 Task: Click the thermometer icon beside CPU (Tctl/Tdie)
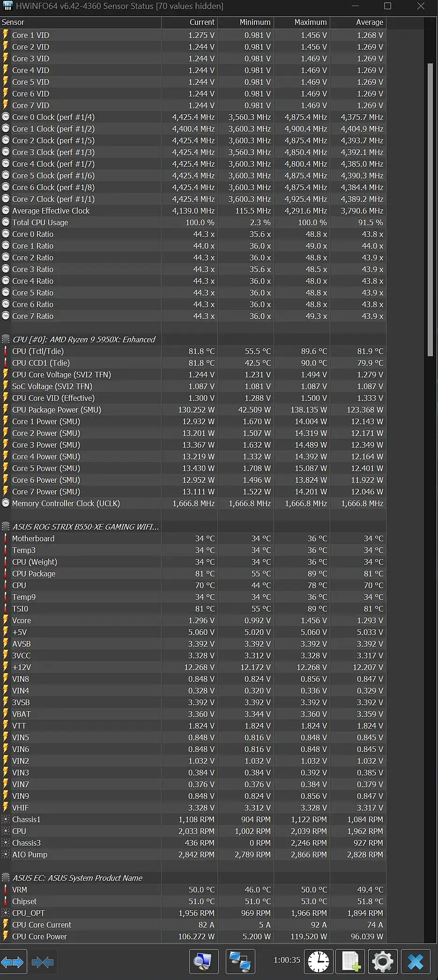6,351
